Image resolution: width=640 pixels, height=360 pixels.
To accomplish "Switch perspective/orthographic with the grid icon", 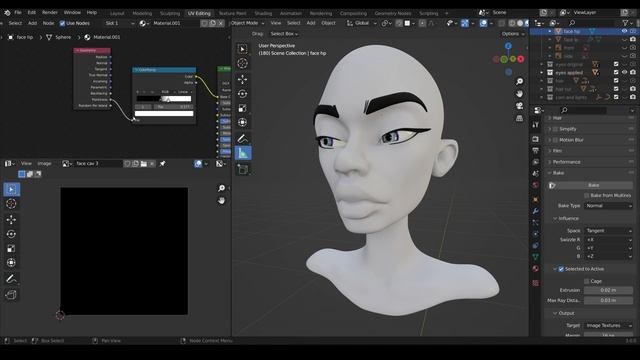I will (x=520, y=118).
